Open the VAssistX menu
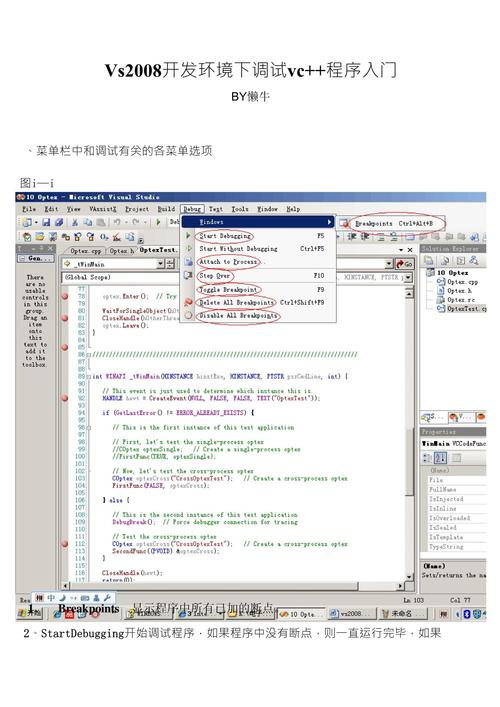 pyautogui.click(x=102, y=209)
